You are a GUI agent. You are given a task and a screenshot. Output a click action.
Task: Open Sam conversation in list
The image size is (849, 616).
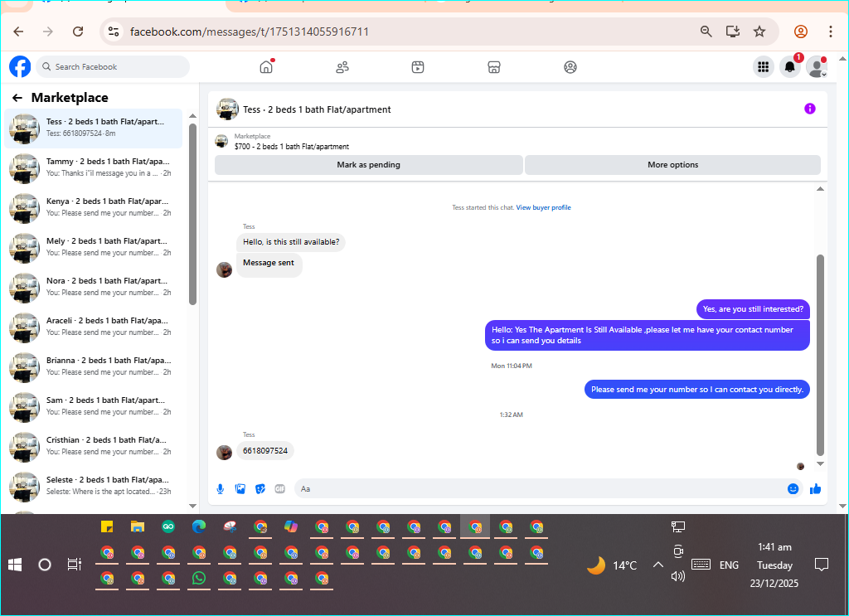coord(93,407)
